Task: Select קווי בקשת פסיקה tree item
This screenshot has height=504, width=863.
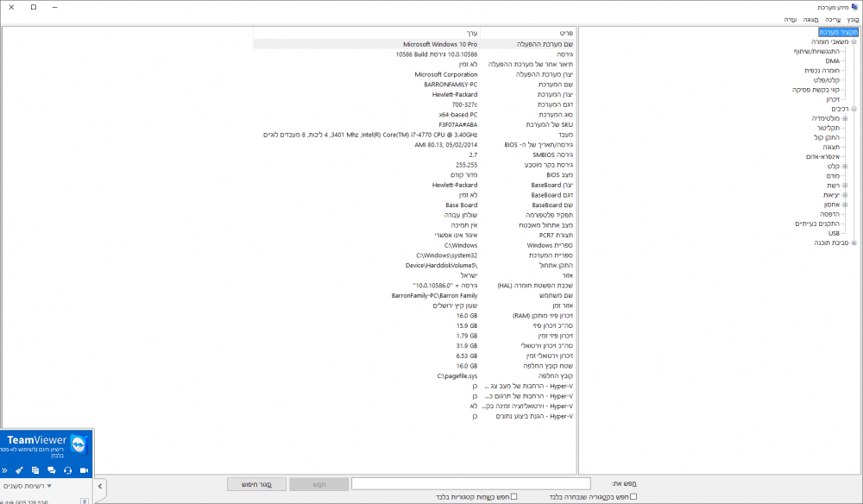Action: pyautogui.click(x=816, y=90)
